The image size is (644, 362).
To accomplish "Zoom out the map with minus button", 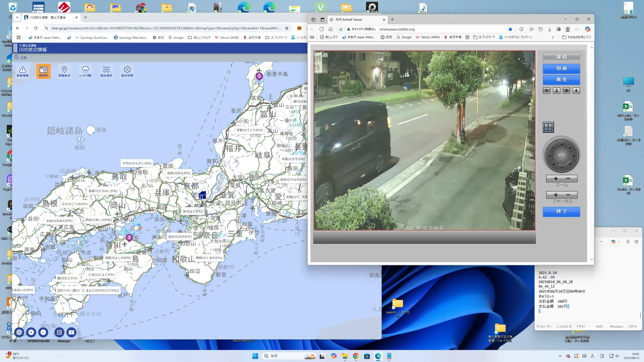I will 43,332.
